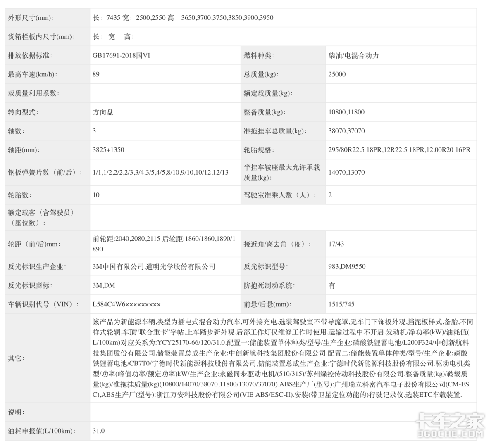Click the 车辆识别代号（VIN） label
496x448 pixels.
click(43, 304)
